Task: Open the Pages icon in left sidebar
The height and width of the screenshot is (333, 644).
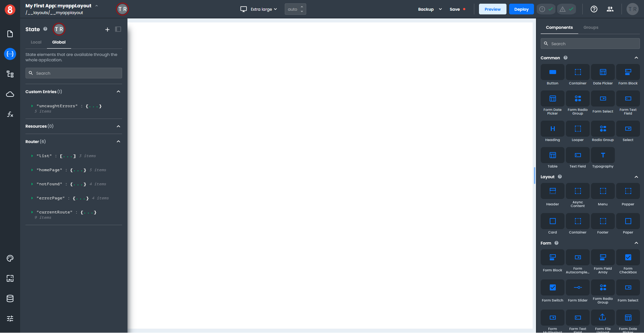Action: click(10, 34)
